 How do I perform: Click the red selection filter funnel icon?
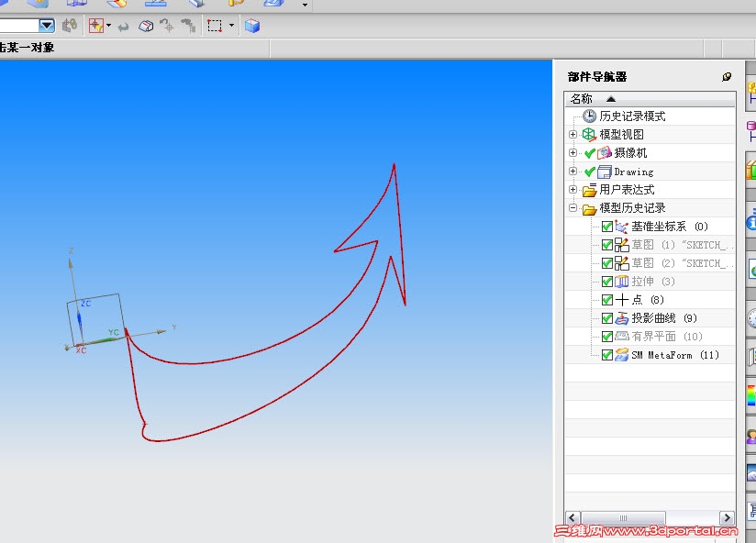coord(96,26)
